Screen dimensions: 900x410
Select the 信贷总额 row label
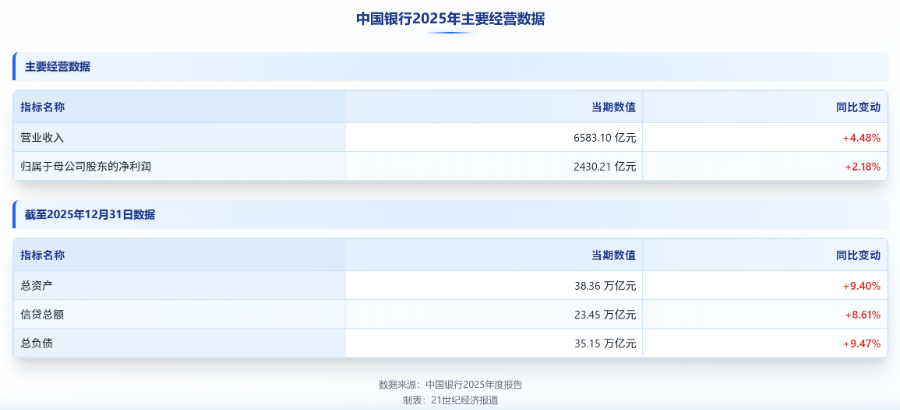(42, 314)
